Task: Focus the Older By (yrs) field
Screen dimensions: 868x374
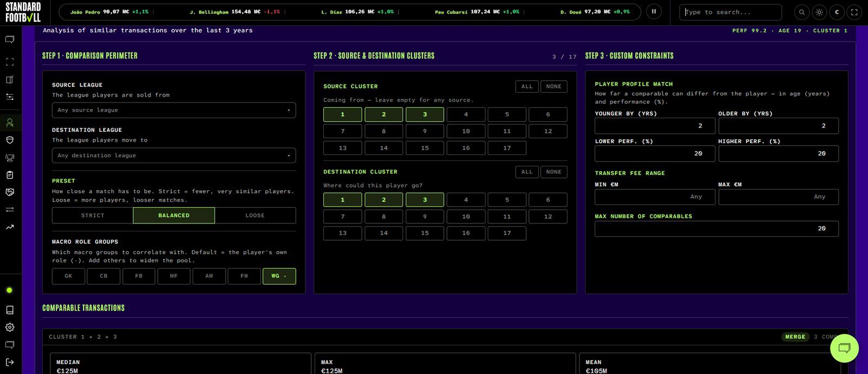Action: (778, 126)
